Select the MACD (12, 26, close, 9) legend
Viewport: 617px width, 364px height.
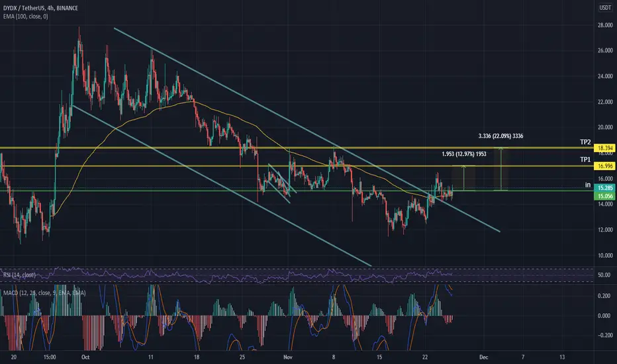coord(44,293)
